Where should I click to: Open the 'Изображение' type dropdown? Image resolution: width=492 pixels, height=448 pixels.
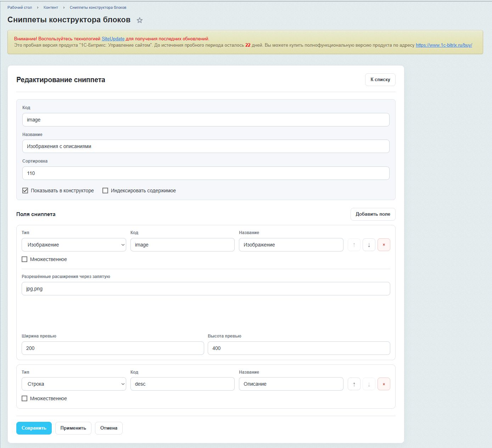[x=74, y=245]
